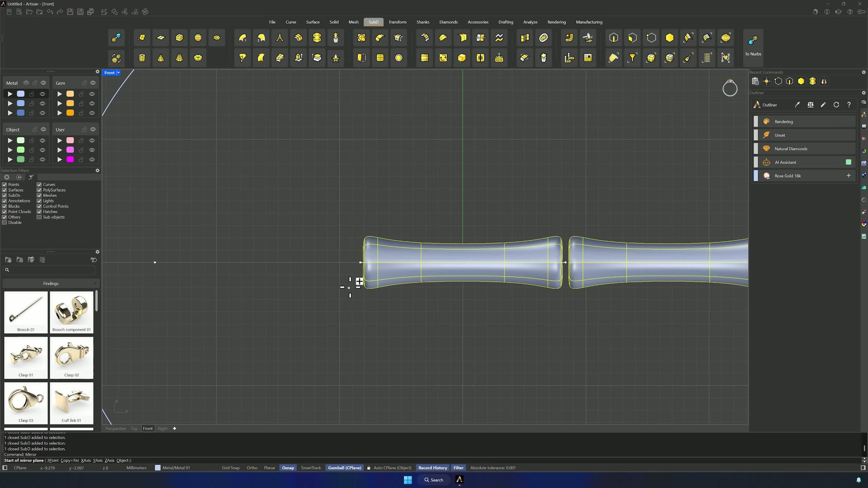This screenshot has width=868, height=488.
Task: Expand the third Gem layer row
Action: coord(60,113)
